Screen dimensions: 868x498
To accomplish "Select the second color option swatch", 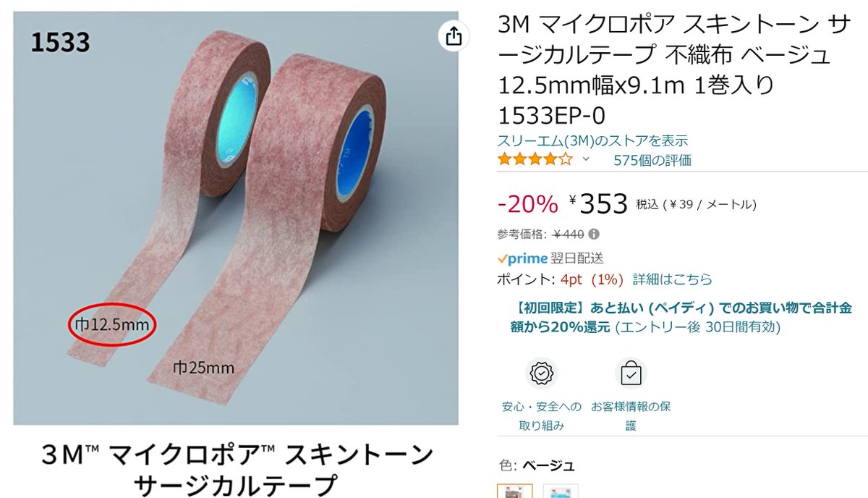I will click(x=561, y=491).
